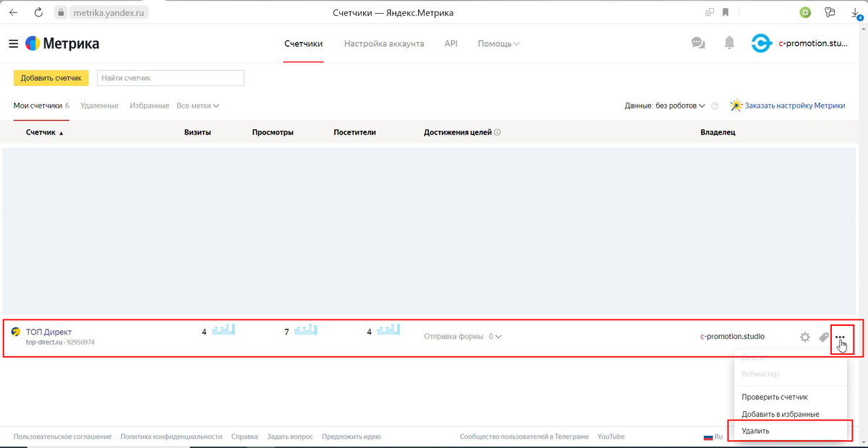Sort by Посетители column header

coord(354,133)
